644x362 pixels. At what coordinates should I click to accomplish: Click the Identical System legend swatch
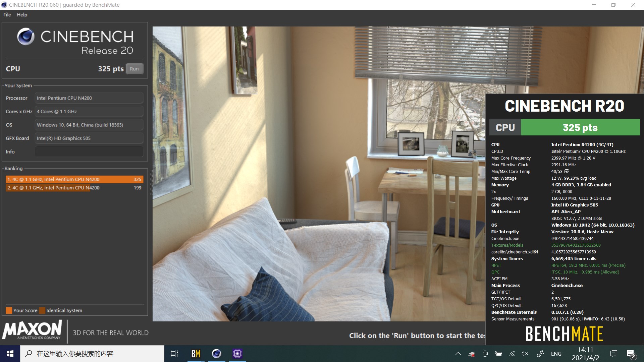(x=42, y=310)
